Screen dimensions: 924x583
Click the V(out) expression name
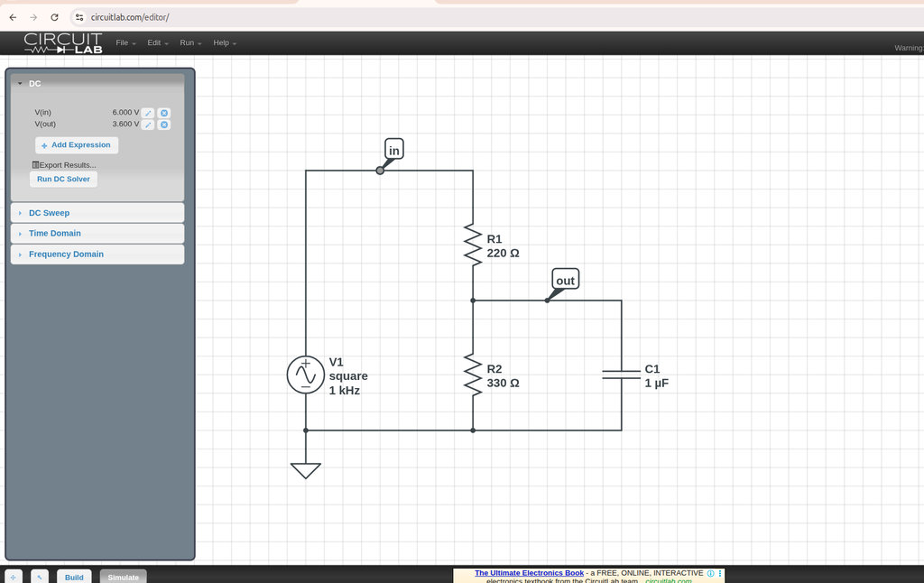[x=45, y=124]
